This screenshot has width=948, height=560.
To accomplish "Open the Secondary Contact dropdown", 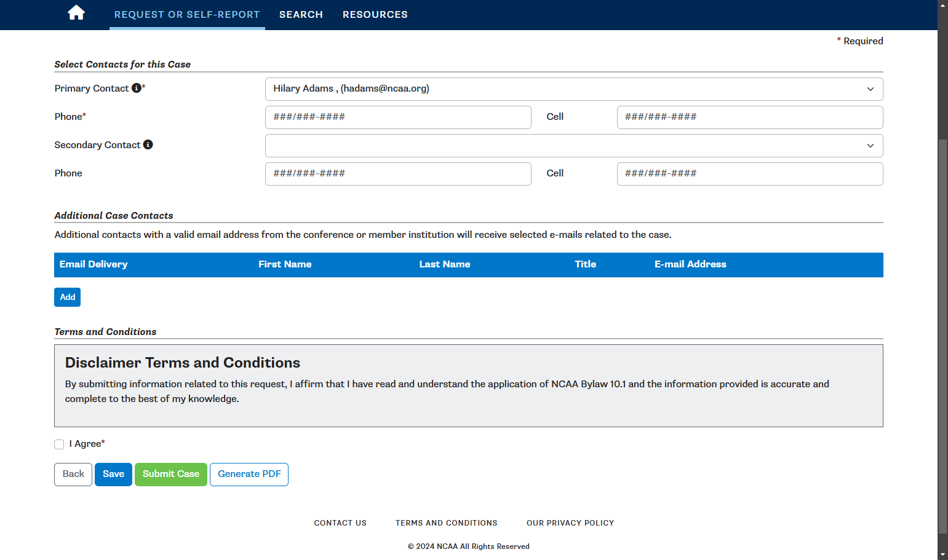I will [x=574, y=146].
